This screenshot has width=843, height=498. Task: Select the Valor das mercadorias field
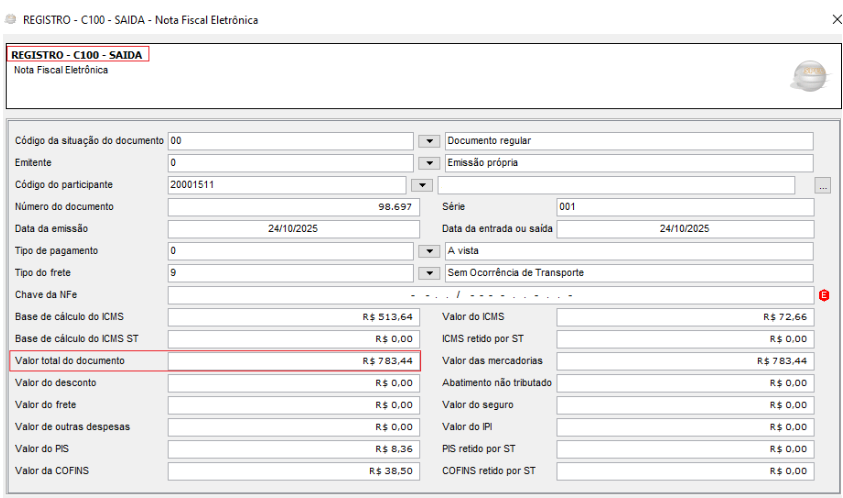click(x=684, y=361)
